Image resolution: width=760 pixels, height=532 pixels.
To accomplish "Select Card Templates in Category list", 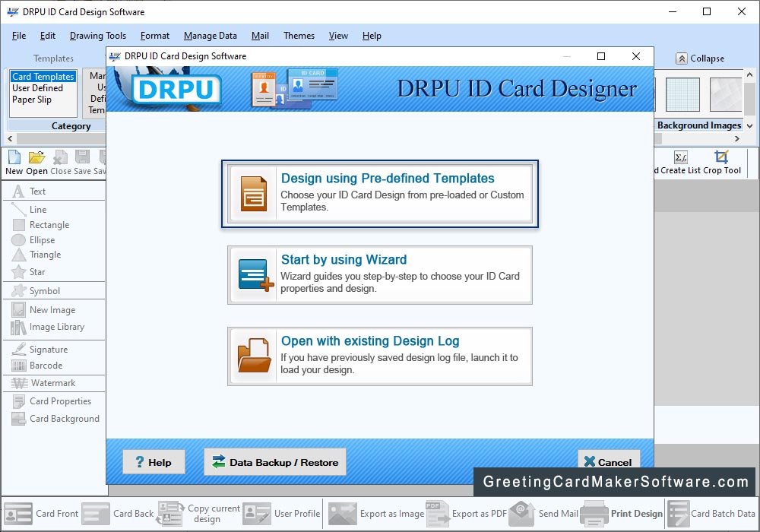I will pos(43,77).
